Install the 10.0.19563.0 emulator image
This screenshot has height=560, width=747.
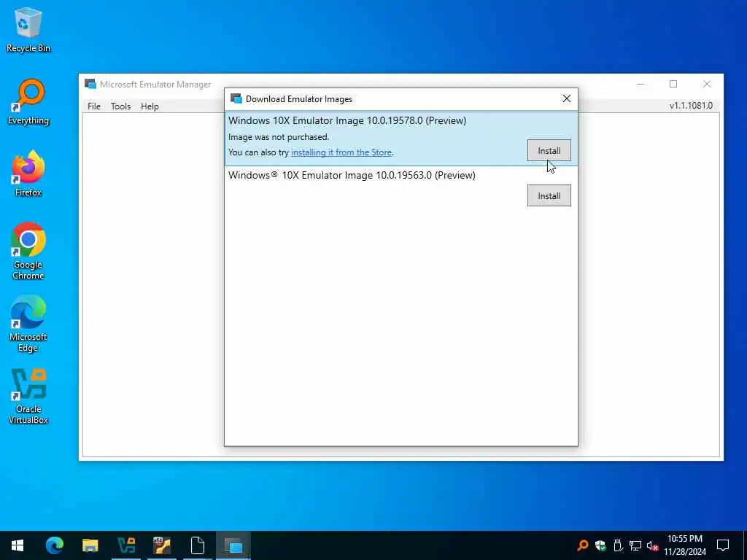549,195
